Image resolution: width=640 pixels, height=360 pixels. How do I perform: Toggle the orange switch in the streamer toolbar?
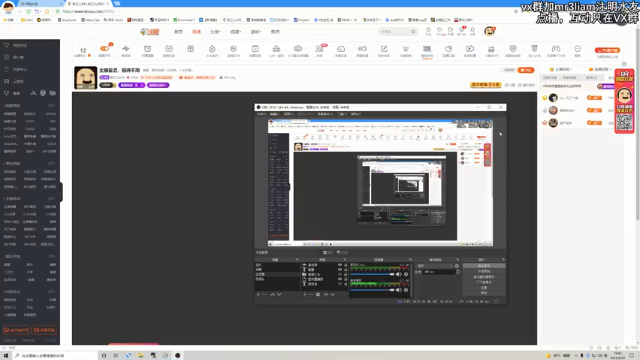click(x=104, y=49)
